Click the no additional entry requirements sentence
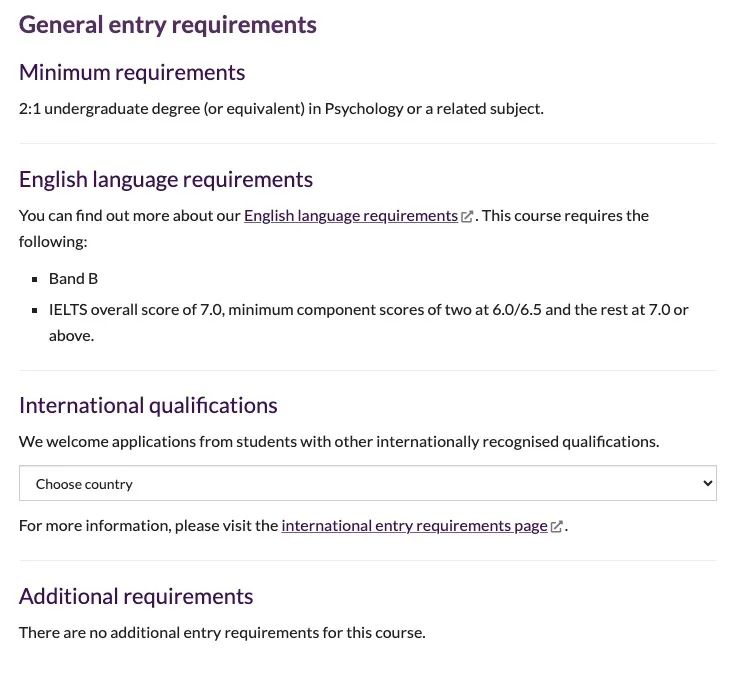The height and width of the screenshot is (676, 731). point(222,633)
